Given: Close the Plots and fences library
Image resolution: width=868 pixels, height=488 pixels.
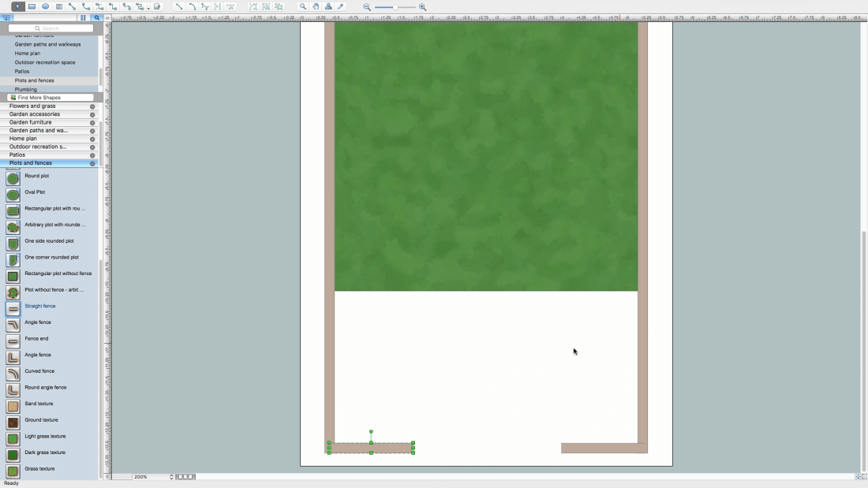Looking at the screenshot, I should (x=92, y=163).
